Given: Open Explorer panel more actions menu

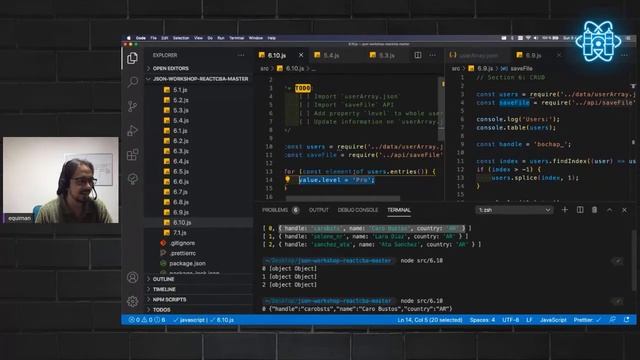Looking at the screenshot, I should click(241, 55).
